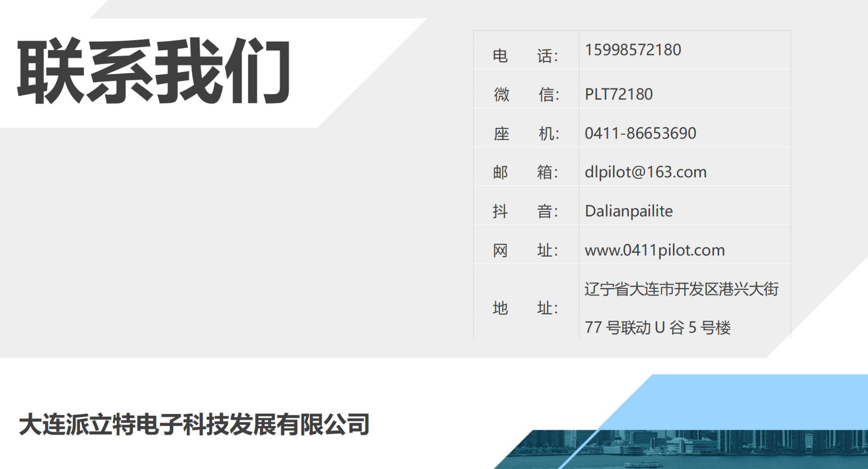The height and width of the screenshot is (469, 868).
Task: Click the small boat in the harbor photo
Action: (x=643, y=464)
